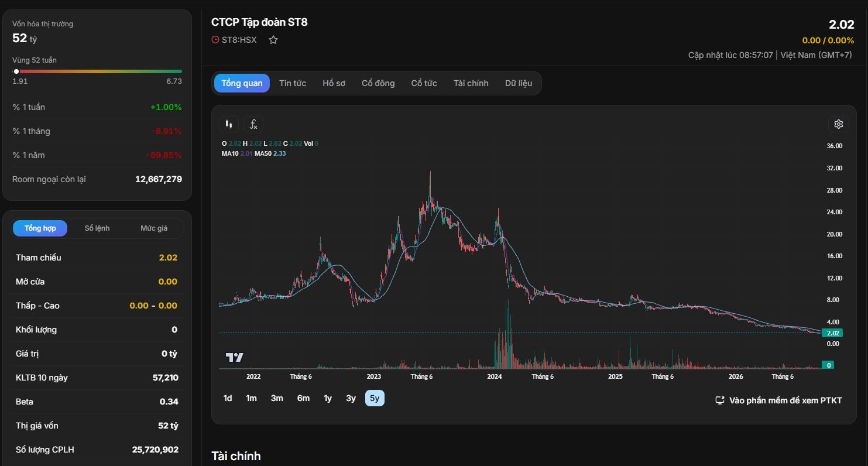This screenshot has height=466, width=868.
Task: Select the Mức giá panel tab
Action: pyautogui.click(x=154, y=228)
